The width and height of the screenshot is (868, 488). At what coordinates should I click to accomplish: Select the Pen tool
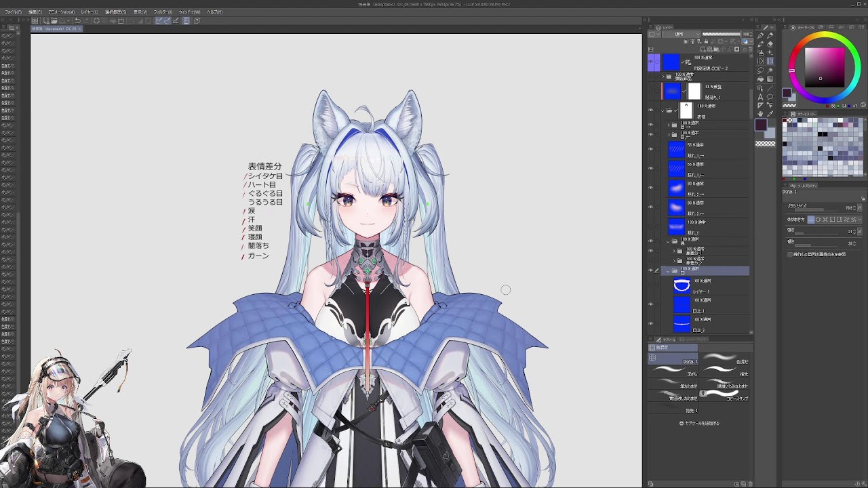(760, 35)
